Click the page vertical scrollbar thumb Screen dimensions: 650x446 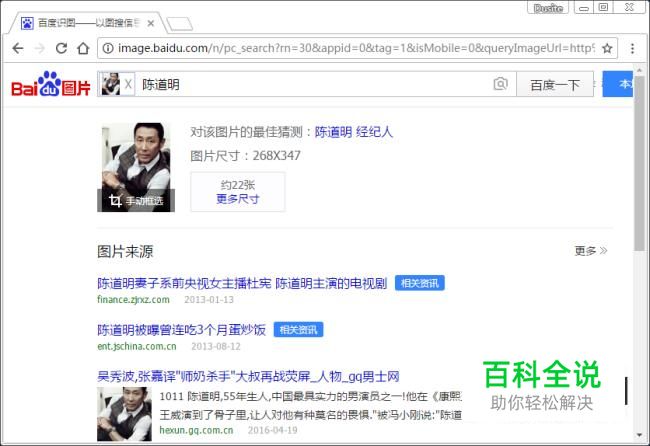[639, 162]
